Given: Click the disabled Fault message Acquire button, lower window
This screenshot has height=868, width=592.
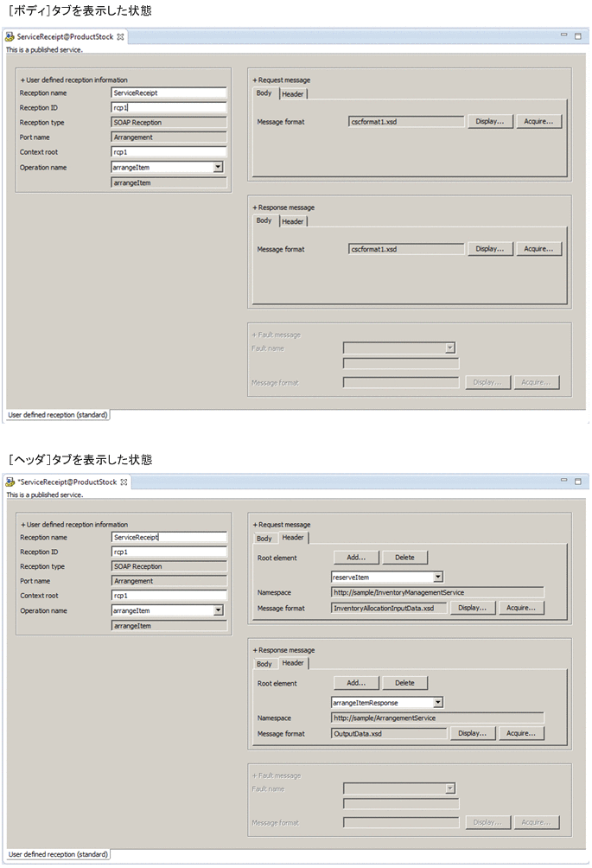Looking at the screenshot, I should click(x=536, y=822).
